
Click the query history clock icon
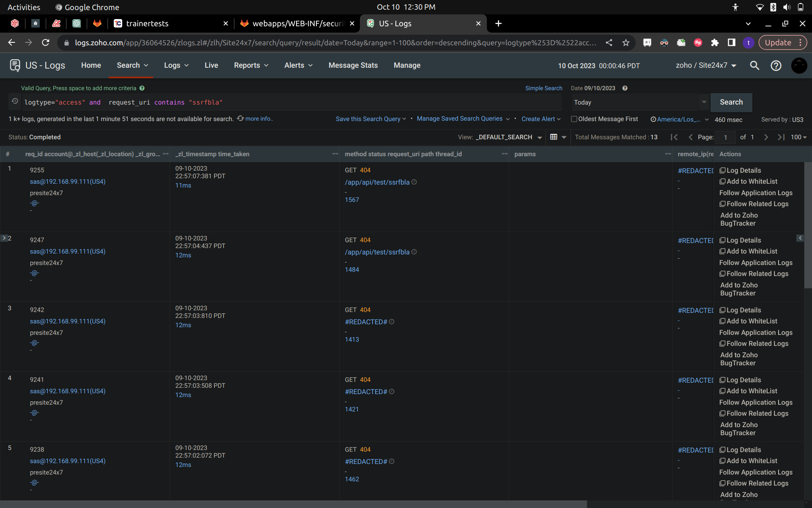tap(15, 101)
